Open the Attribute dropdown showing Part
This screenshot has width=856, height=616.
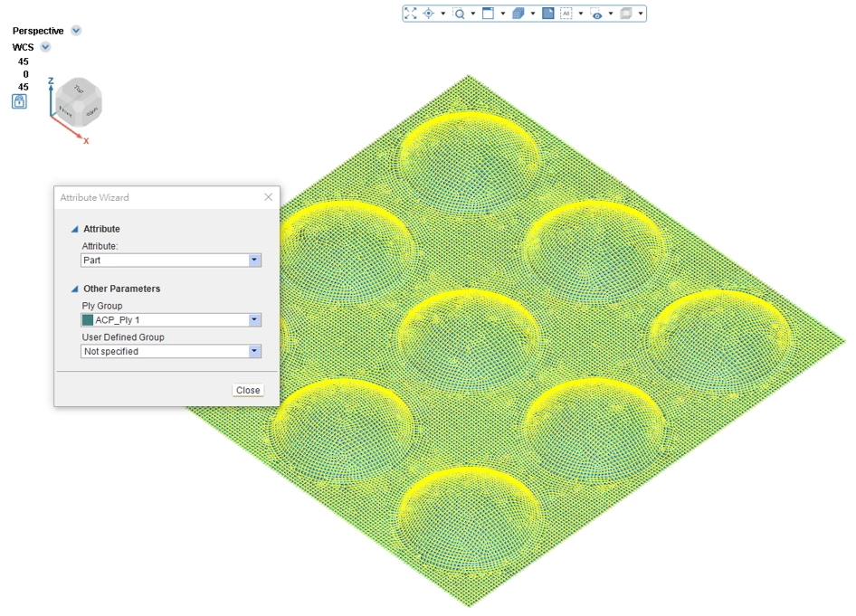point(254,261)
